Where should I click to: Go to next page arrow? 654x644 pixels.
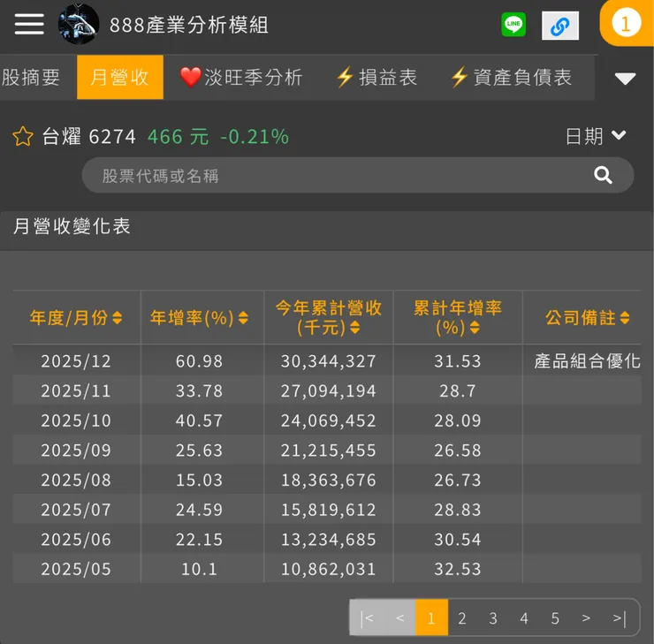586,618
